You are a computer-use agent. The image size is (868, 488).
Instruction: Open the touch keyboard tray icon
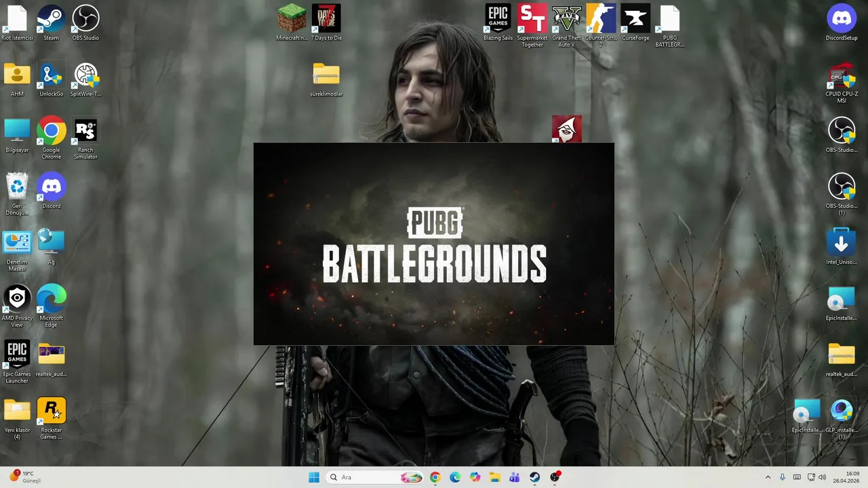pos(797,477)
